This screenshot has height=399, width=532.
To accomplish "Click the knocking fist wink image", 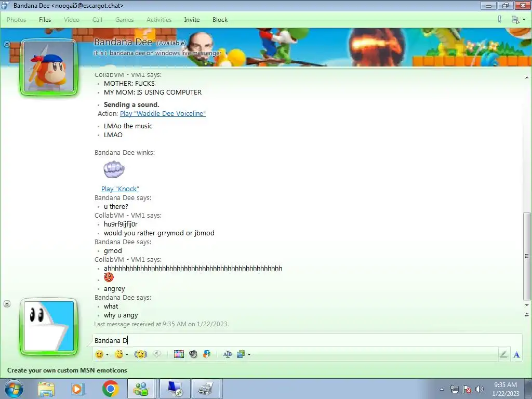I will click(114, 169).
